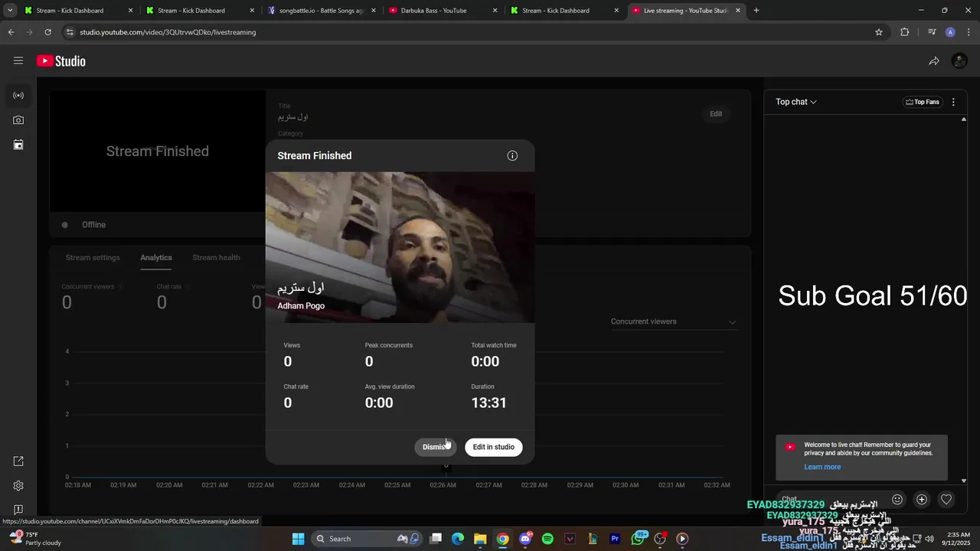Click the chat scrollbar up arrow
Viewport: 980px width, 551px height.
pos(964,119)
